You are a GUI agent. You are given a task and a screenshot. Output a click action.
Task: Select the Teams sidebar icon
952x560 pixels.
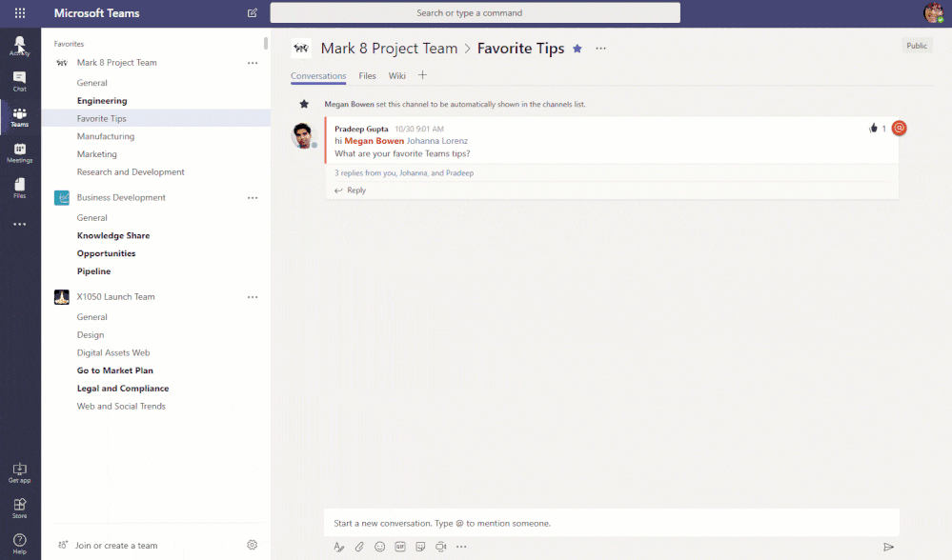19,117
